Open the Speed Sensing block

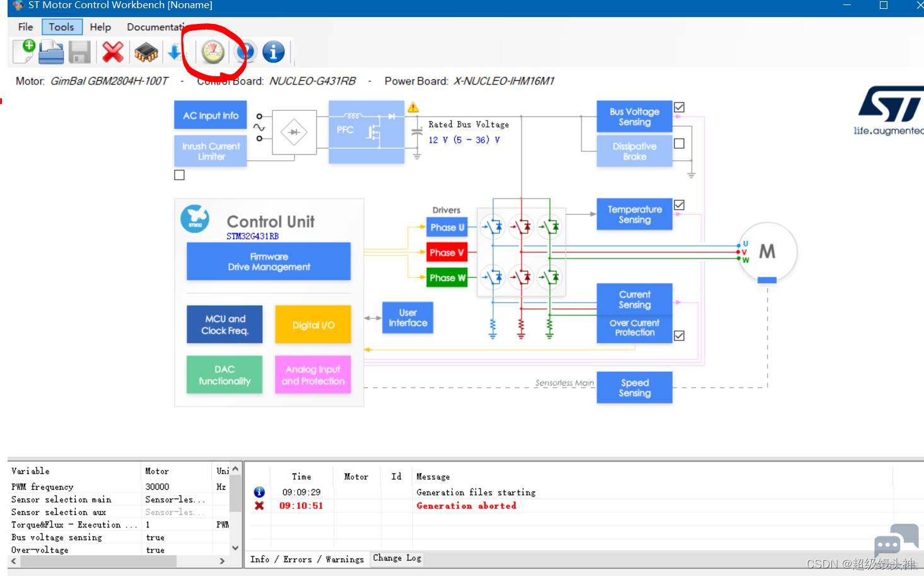[635, 388]
